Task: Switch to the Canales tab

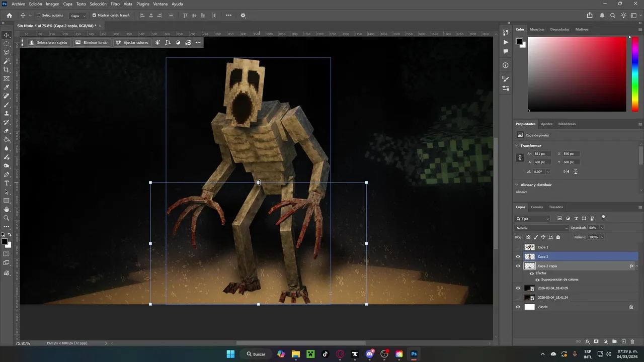Action: tap(537, 207)
